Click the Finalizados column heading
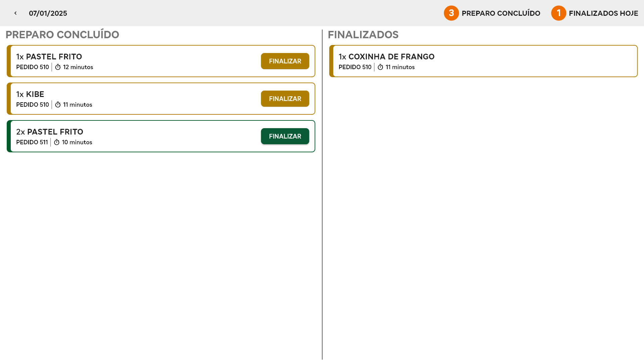 [363, 35]
